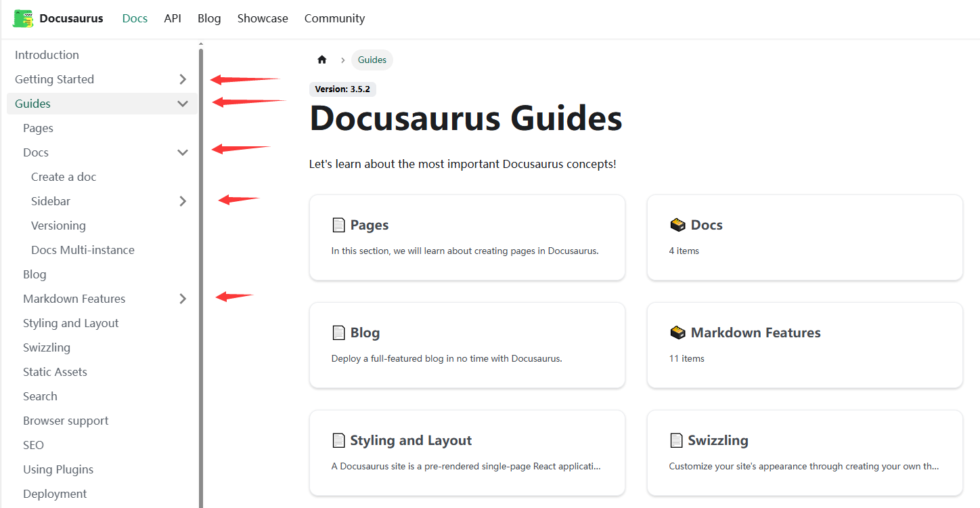
Task: Click the box icon on Markdown Features card
Action: tap(677, 333)
